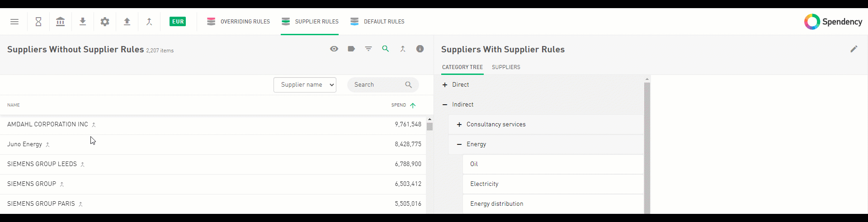The height and width of the screenshot is (222, 868).
Task: Open the Suppliers tab in right panel
Action: pyautogui.click(x=506, y=67)
